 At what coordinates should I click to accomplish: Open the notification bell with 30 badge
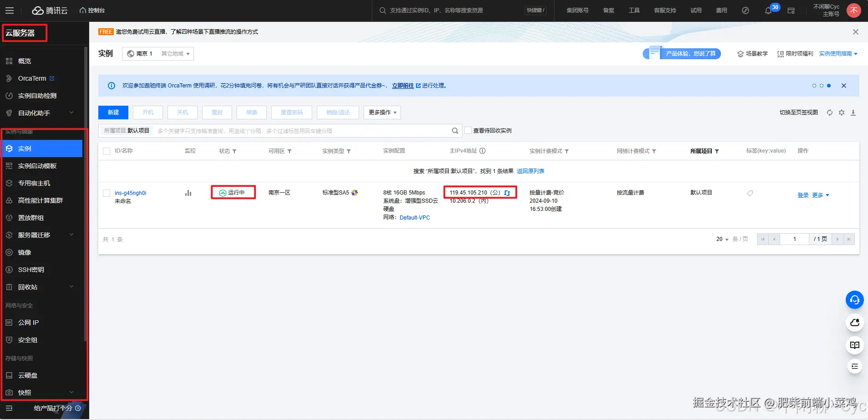(x=768, y=10)
